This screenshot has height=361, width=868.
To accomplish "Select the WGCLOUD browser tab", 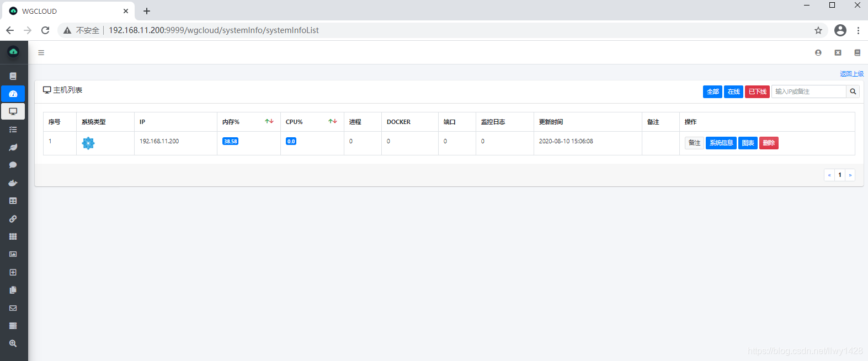I will (x=68, y=11).
